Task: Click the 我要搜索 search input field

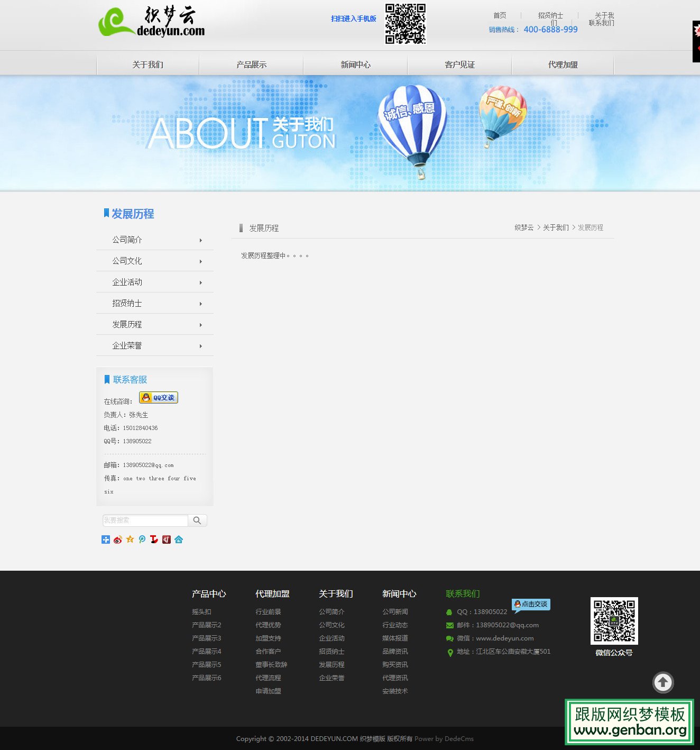Action: (145, 520)
